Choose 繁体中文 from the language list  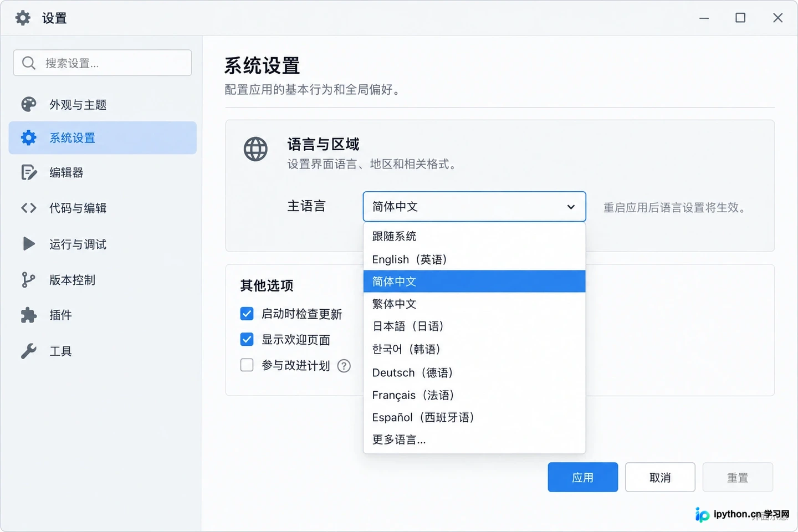[474, 304]
